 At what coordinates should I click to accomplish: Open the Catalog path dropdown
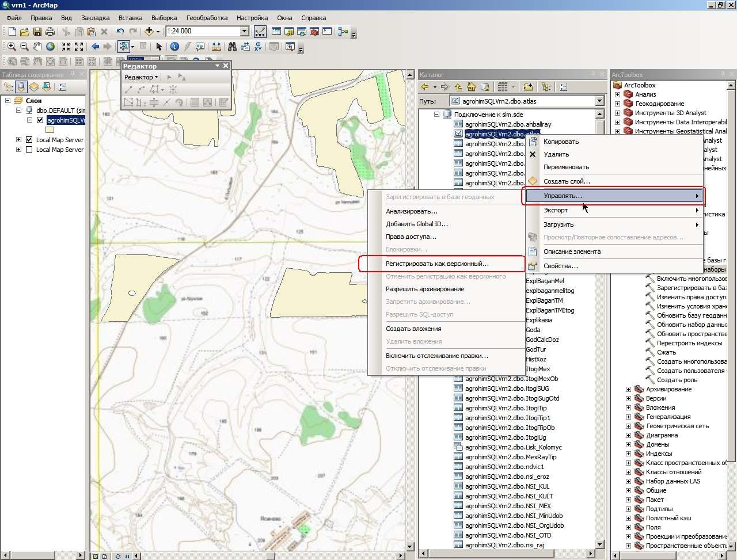click(x=599, y=101)
